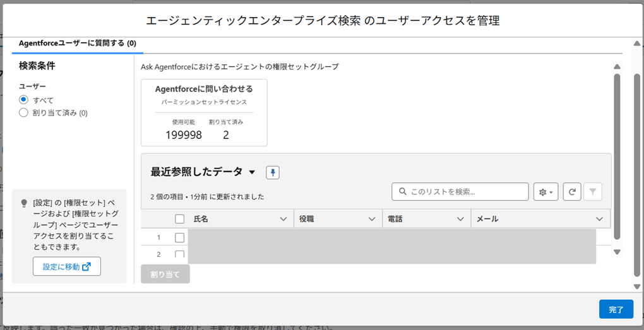Select the すべて radio button
The height and width of the screenshot is (330, 644).
click(23, 100)
